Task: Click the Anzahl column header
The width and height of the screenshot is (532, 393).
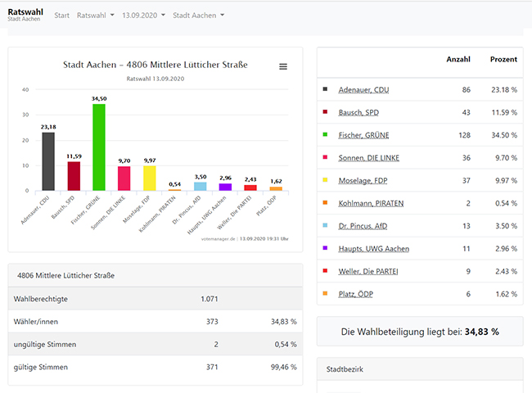Action: click(x=458, y=60)
